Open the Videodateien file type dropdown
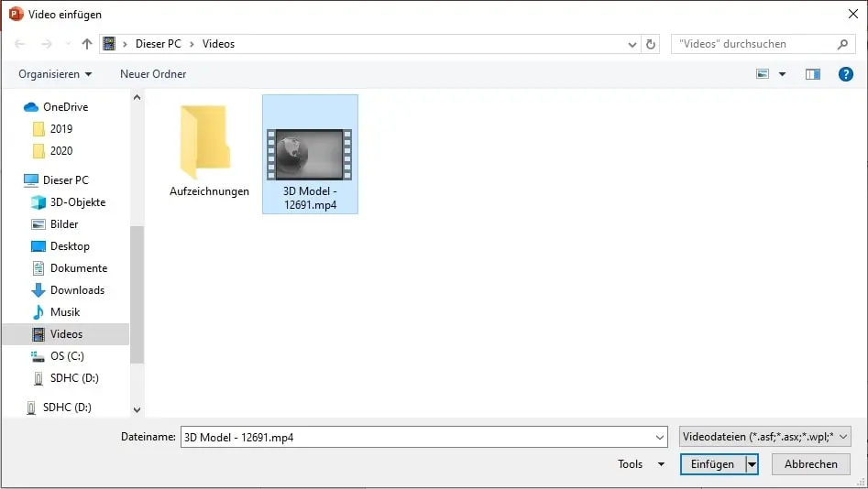This screenshot has height=489, width=868. pyautogui.click(x=765, y=438)
